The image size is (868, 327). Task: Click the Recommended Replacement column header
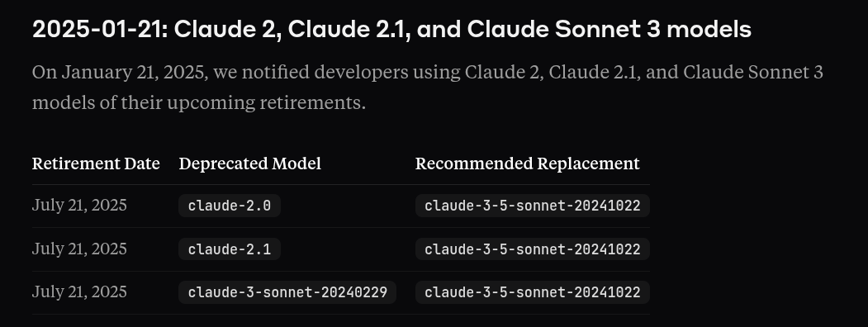(x=528, y=163)
